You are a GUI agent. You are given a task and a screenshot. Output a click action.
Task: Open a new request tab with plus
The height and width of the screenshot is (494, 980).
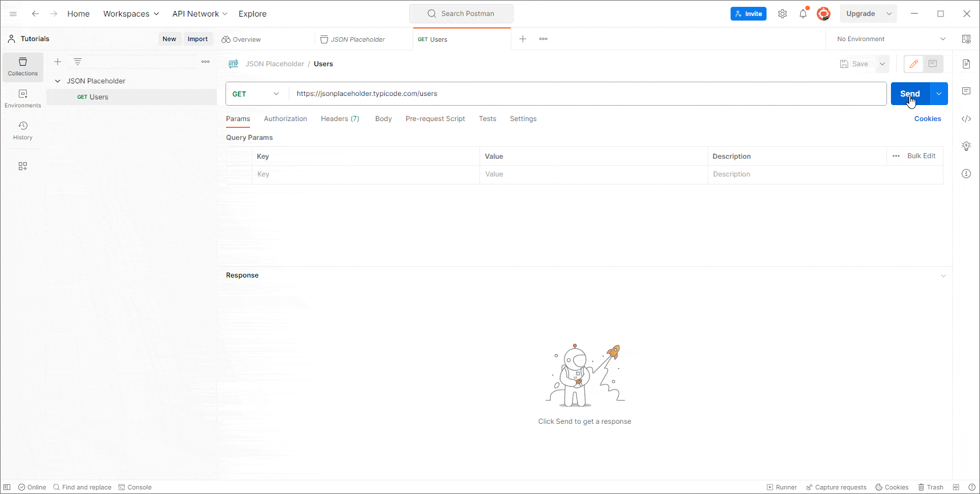click(523, 39)
